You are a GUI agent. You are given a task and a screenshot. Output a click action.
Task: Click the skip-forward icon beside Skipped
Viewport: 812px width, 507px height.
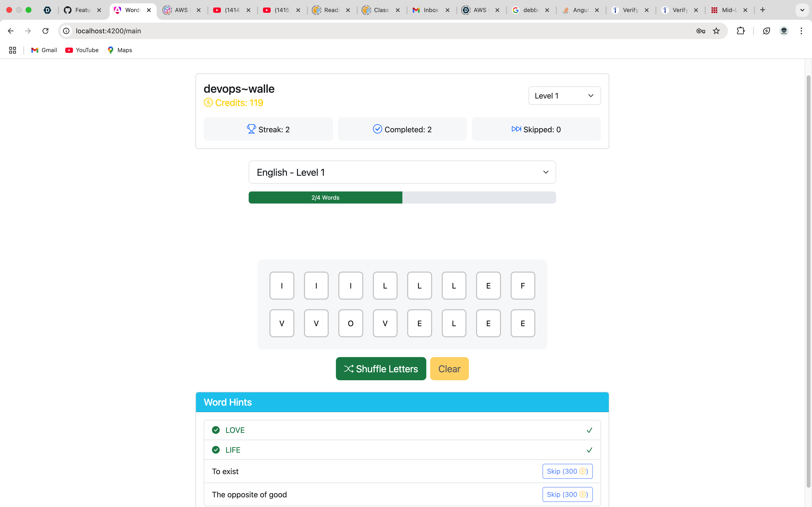(x=516, y=129)
